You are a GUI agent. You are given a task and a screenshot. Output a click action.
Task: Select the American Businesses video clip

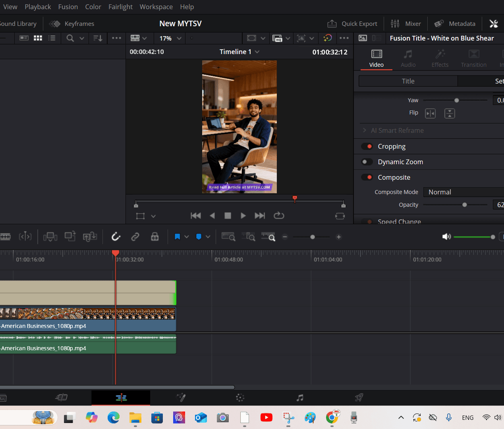[88, 320]
